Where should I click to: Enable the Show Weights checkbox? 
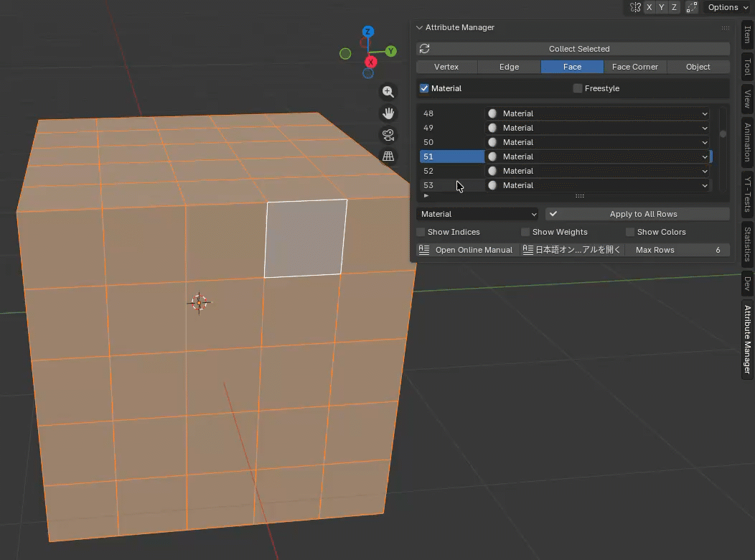click(525, 232)
